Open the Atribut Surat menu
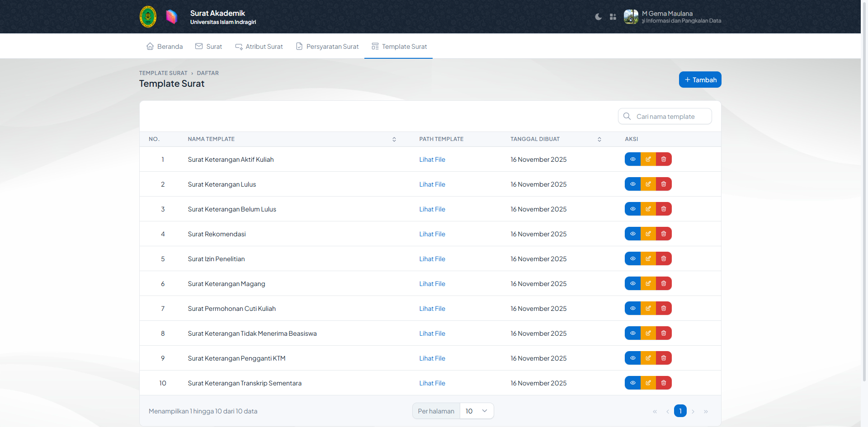Viewport: 868px width, 427px height. 259,47
